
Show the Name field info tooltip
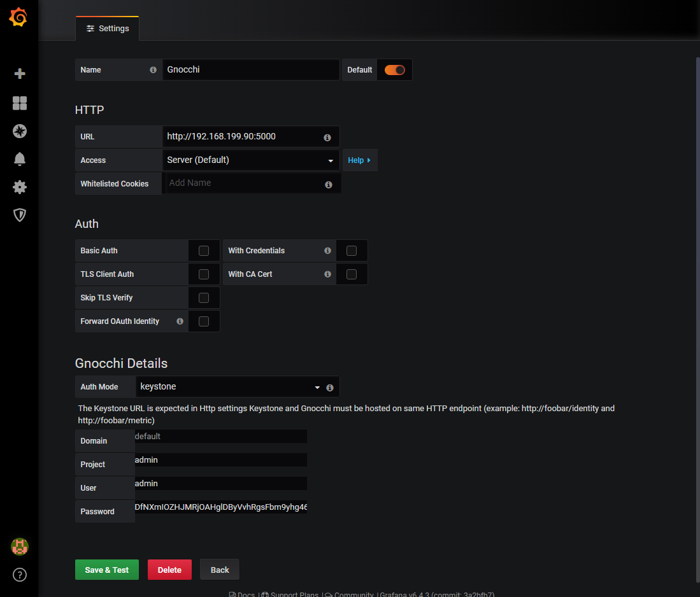[x=153, y=69]
